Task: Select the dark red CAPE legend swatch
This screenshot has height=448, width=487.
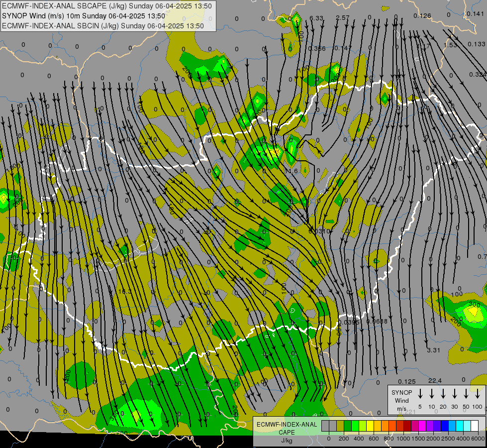Action: click(407, 426)
